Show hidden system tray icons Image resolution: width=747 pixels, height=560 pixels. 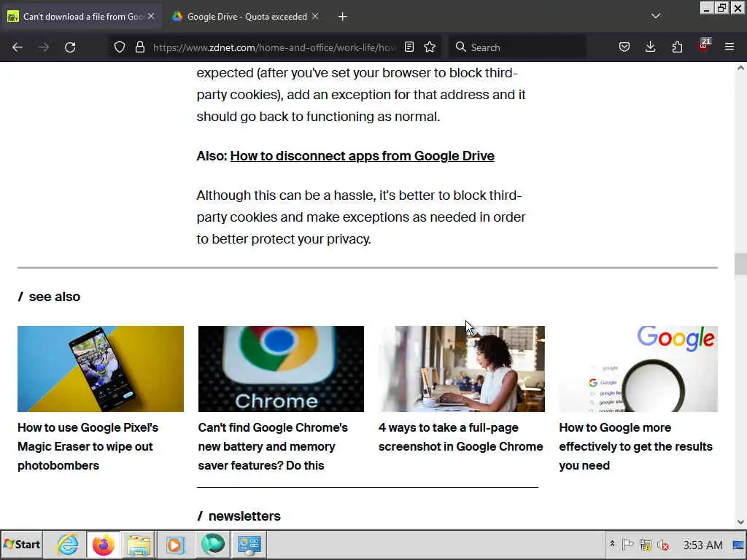click(612, 544)
